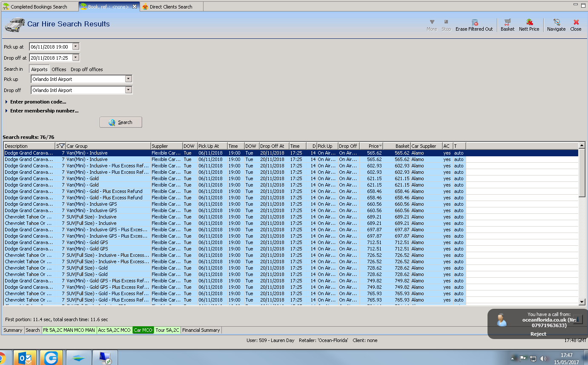Click the filter funnel icon in the S column header
Screen dimensions: 588x365
coord(62,146)
